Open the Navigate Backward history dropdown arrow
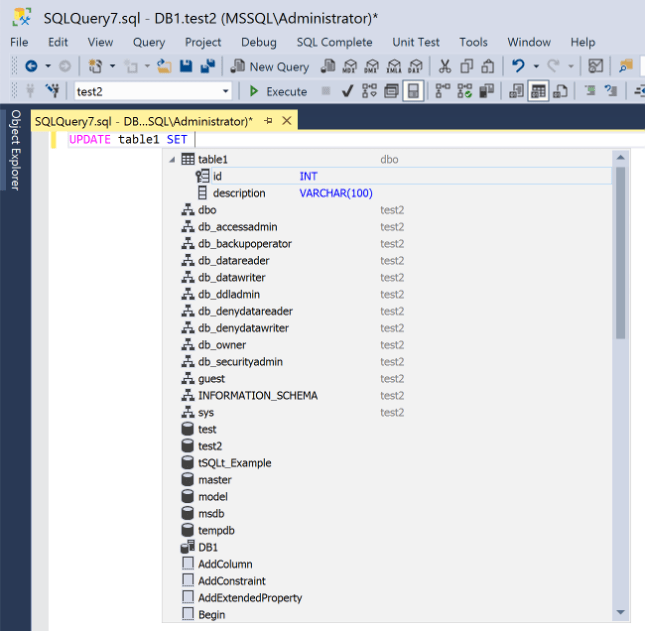 [48, 66]
